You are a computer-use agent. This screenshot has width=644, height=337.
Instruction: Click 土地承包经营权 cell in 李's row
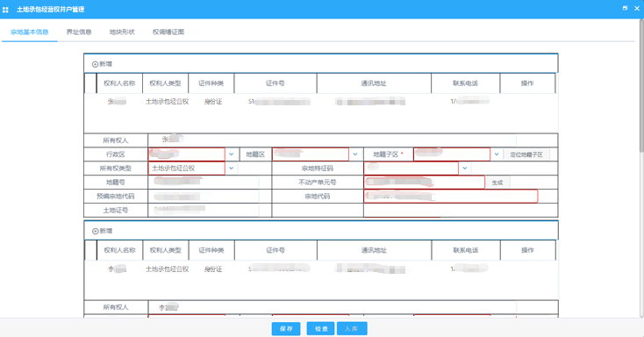pyautogui.click(x=167, y=269)
